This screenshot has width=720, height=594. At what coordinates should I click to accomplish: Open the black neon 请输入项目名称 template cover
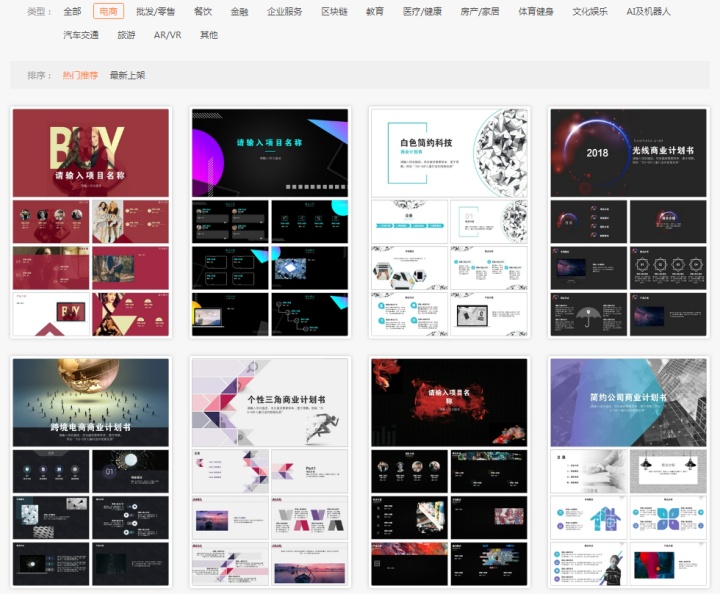tap(270, 153)
